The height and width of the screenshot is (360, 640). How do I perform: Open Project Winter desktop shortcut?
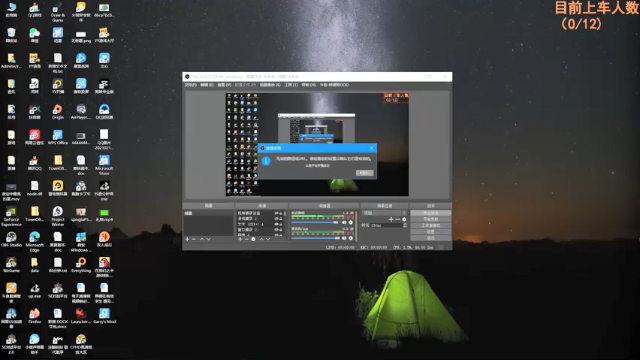coord(58,216)
